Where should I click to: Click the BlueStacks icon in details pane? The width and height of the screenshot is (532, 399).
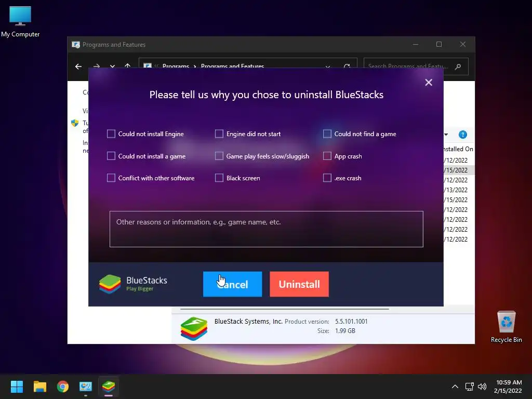pos(194,328)
